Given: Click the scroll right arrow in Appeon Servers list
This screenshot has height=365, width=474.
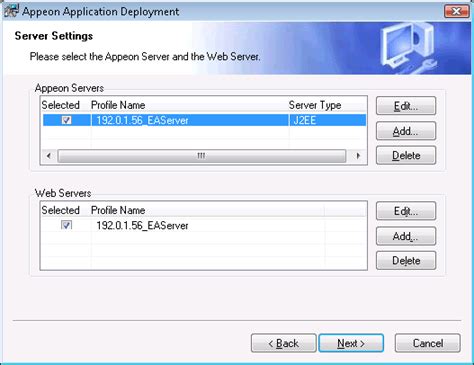Looking at the screenshot, I should coord(358,156).
